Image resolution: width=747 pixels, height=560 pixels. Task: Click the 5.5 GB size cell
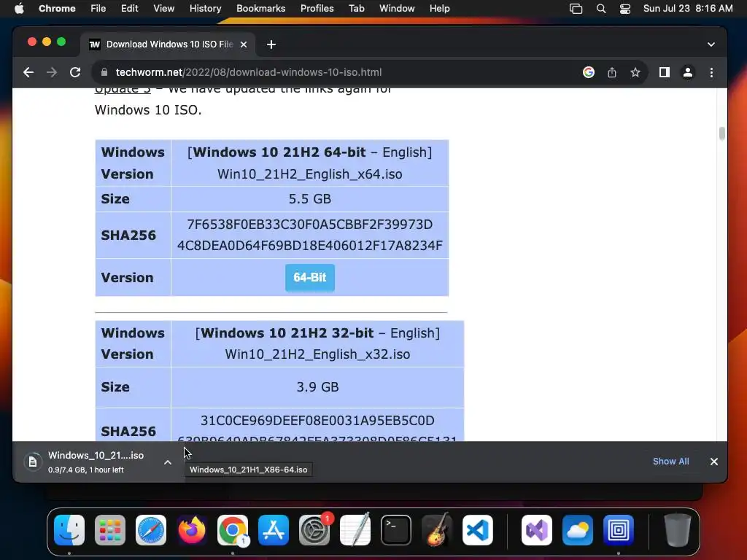click(309, 199)
